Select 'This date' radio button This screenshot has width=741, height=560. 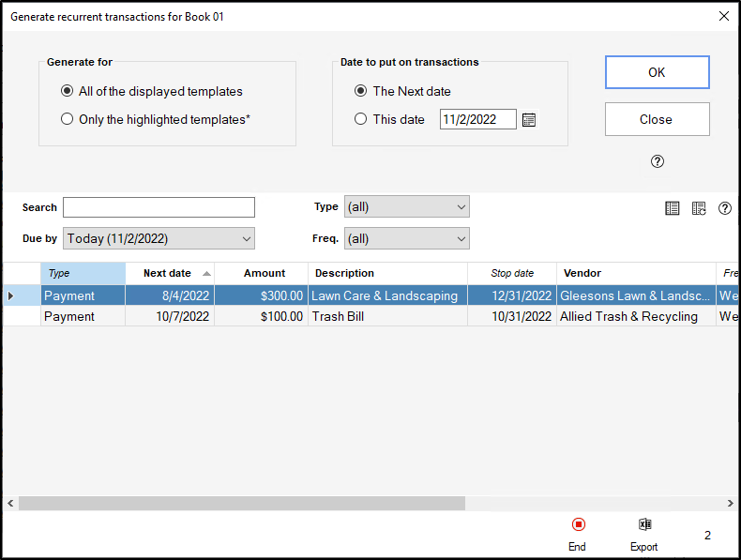coord(360,119)
